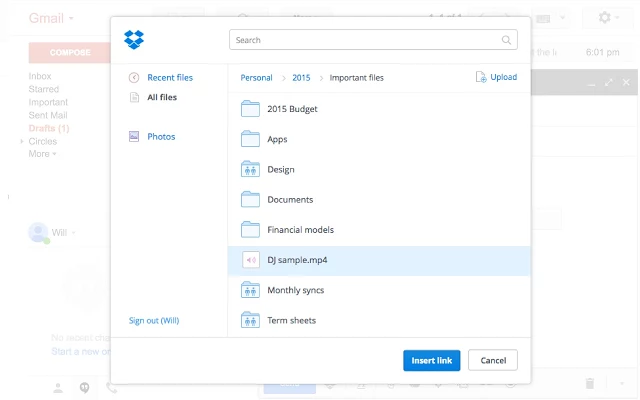Click Sign out (Will) link
The height and width of the screenshot is (400, 640).
click(154, 321)
